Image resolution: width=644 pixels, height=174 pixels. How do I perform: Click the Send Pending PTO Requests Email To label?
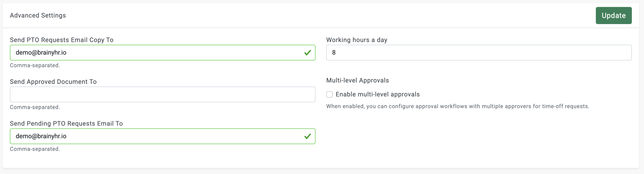(x=66, y=124)
